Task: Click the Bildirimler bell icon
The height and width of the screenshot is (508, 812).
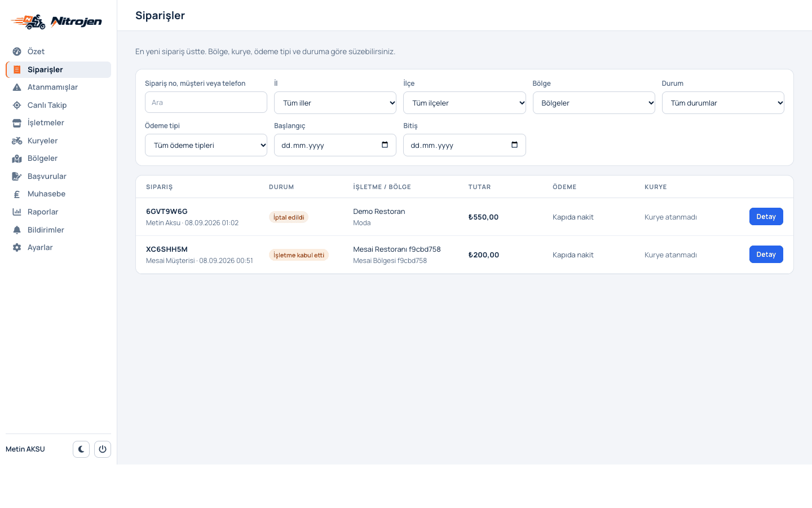Action: (x=17, y=230)
